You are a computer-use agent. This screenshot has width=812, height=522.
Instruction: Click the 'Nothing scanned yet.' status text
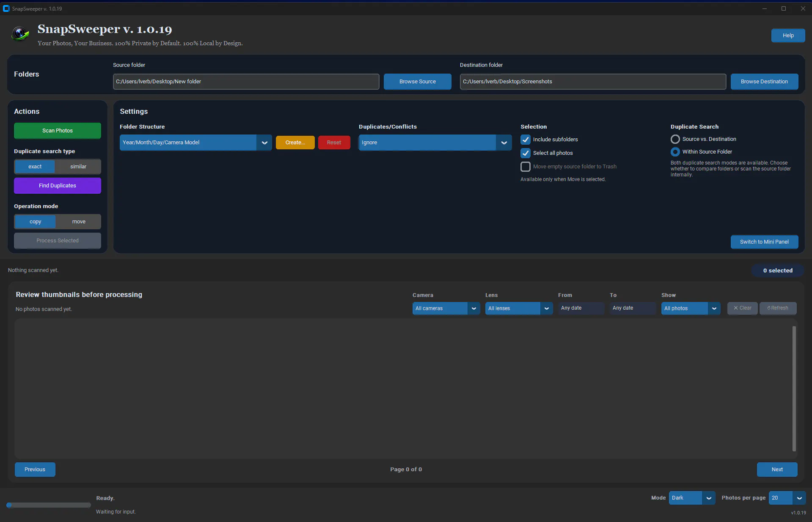(x=33, y=270)
